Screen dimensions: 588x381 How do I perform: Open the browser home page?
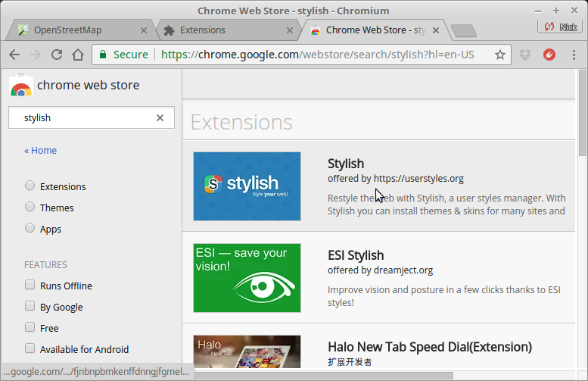[78, 55]
